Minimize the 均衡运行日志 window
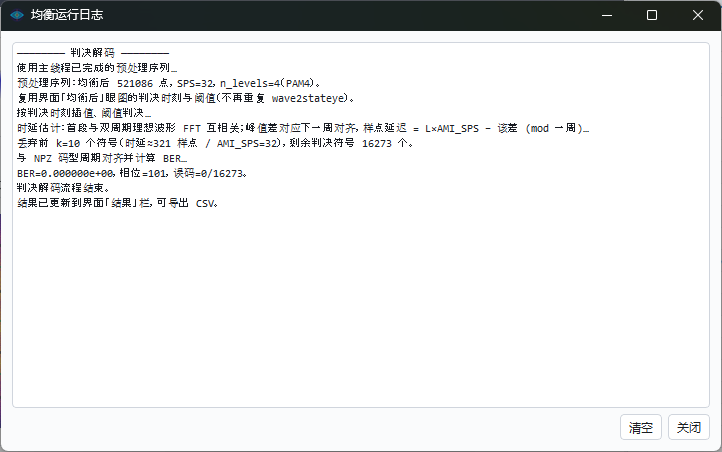Image resolution: width=722 pixels, height=452 pixels. [607, 15]
